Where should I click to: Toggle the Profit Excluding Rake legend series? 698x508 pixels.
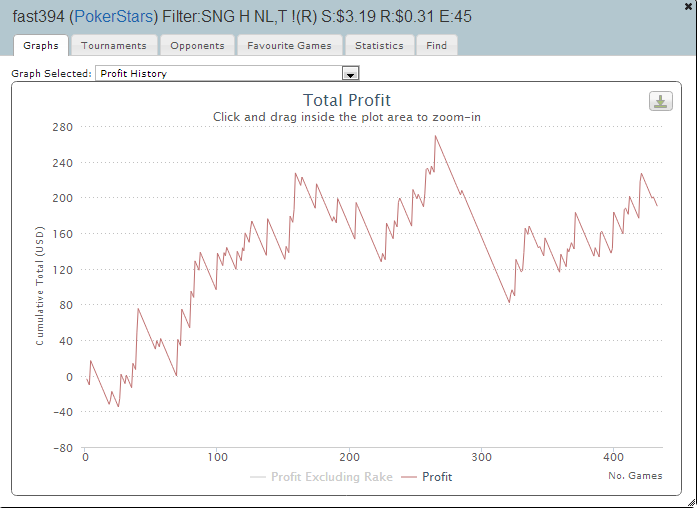coord(321,477)
